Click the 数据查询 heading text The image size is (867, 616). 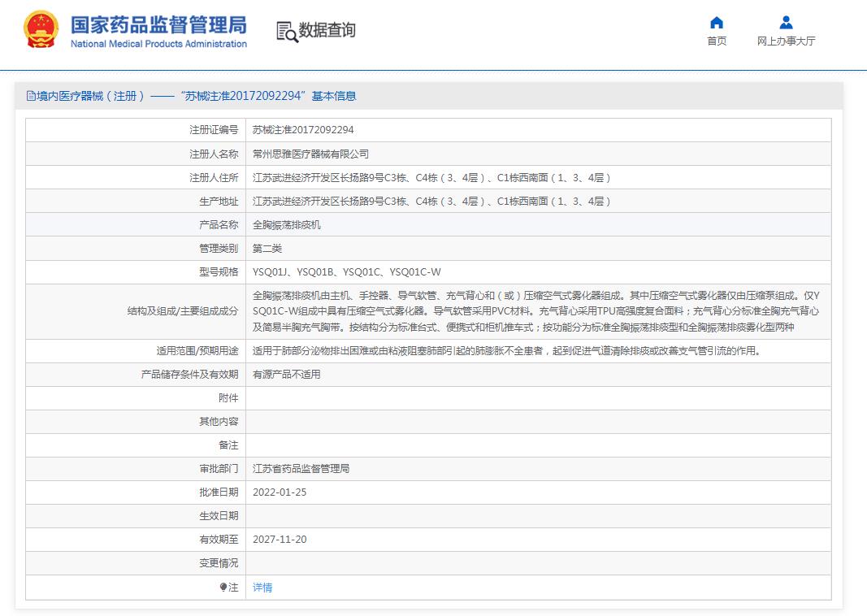[x=327, y=30]
